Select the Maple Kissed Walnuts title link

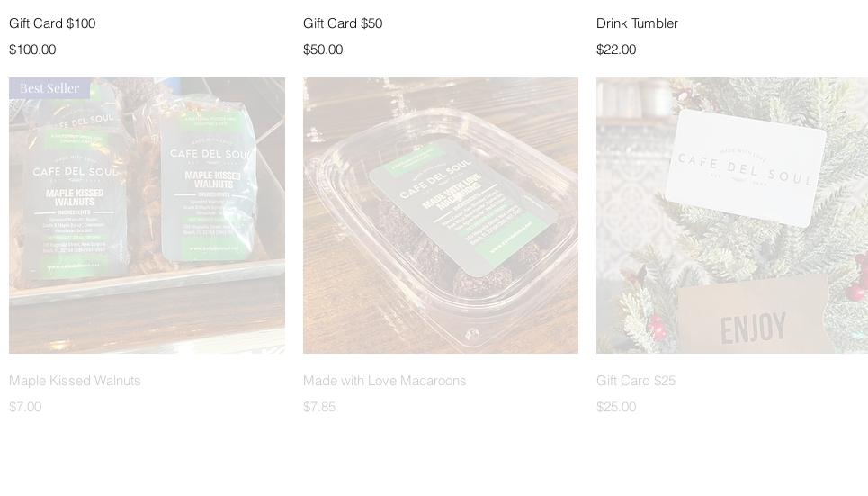(75, 381)
